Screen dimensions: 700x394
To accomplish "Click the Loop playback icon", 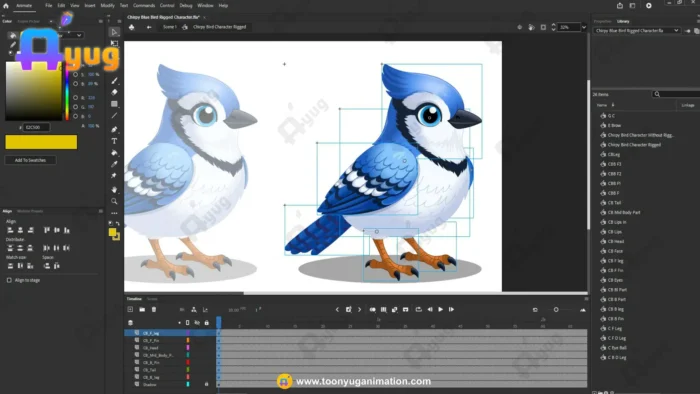I will pos(418,309).
